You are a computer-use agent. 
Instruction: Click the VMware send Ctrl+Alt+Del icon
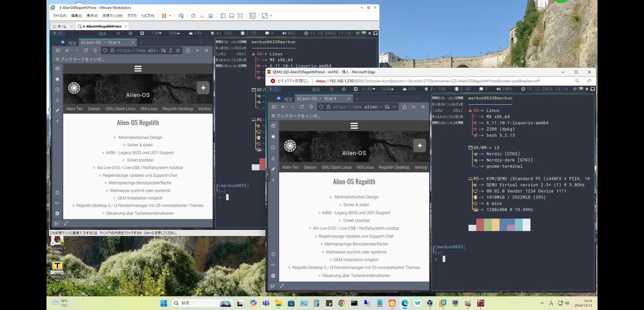pos(181,16)
